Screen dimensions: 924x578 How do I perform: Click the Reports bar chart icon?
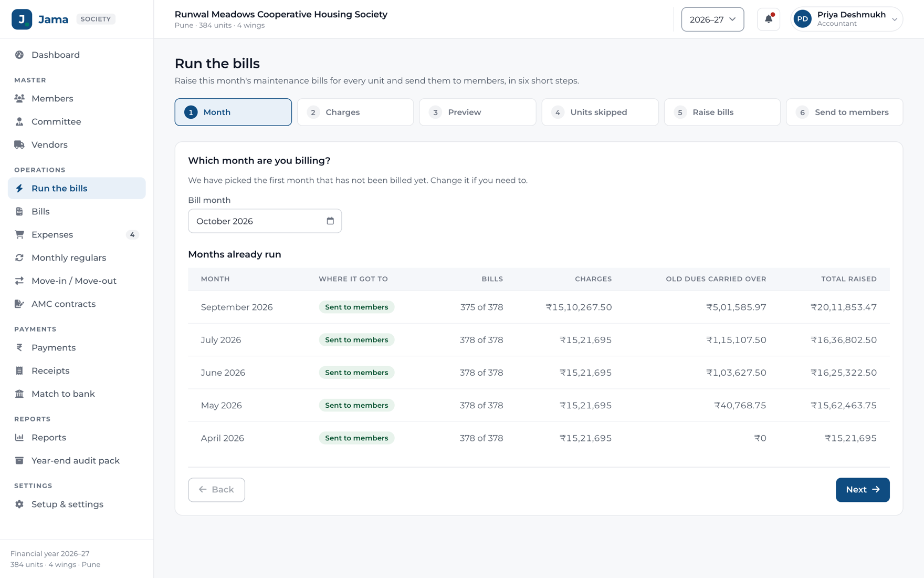[x=19, y=437]
